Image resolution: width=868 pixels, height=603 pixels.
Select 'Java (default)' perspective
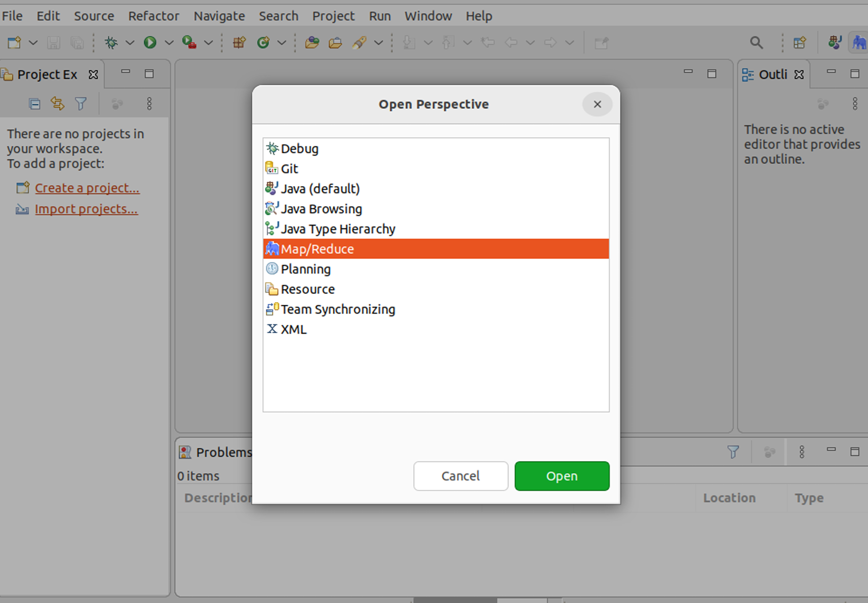pos(436,189)
